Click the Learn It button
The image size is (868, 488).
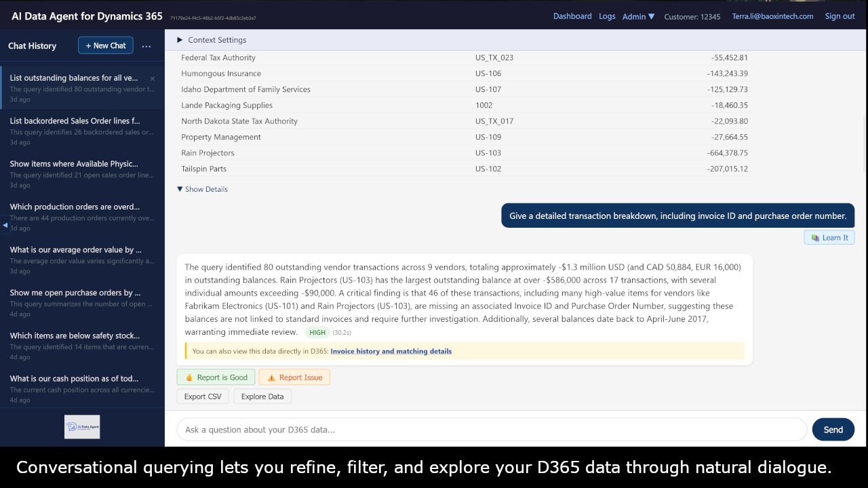(829, 237)
